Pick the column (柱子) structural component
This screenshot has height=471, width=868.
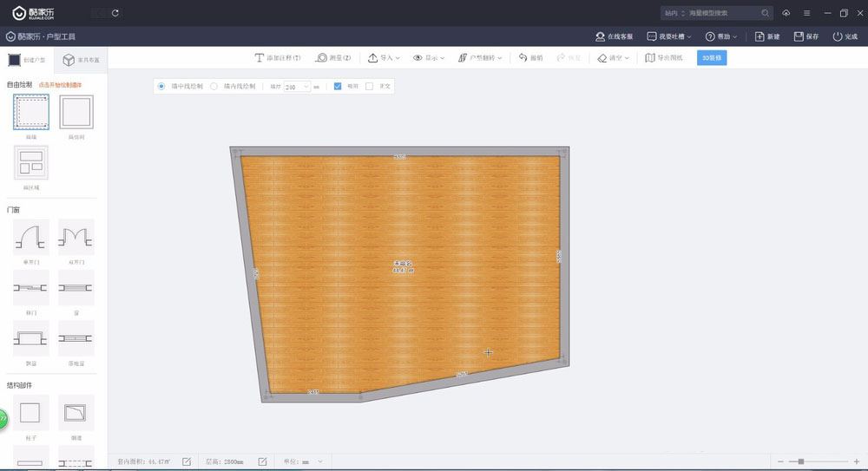click(30, 412)
